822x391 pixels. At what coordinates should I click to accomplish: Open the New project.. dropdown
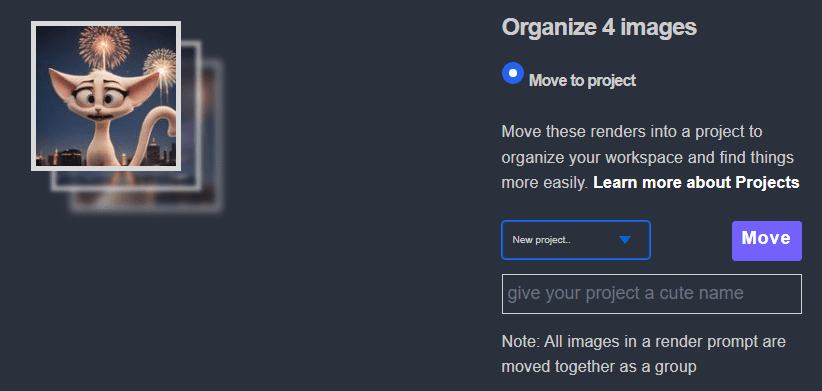[576, 240]
